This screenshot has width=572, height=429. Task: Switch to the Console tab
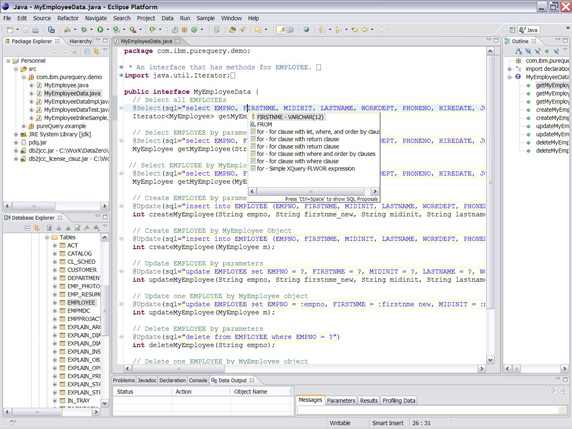(198, 380)
